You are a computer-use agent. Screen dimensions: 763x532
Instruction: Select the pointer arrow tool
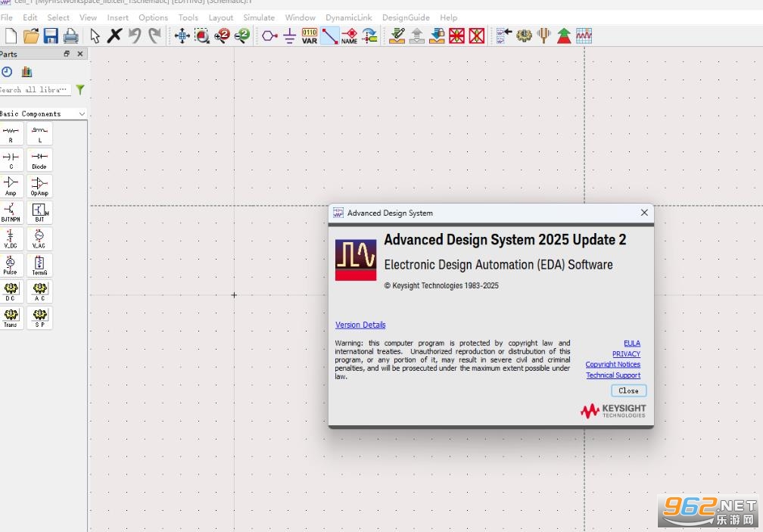click(x=95, y=36)
